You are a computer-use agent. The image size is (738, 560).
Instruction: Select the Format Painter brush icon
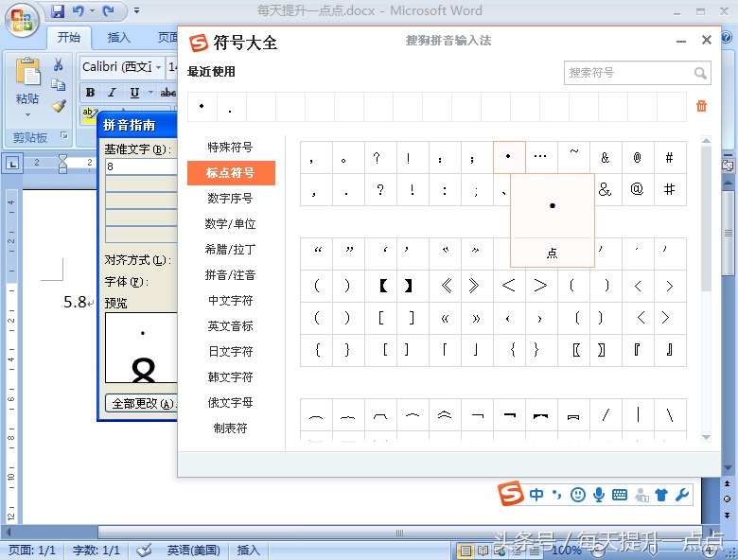click(x=58, y=106)
